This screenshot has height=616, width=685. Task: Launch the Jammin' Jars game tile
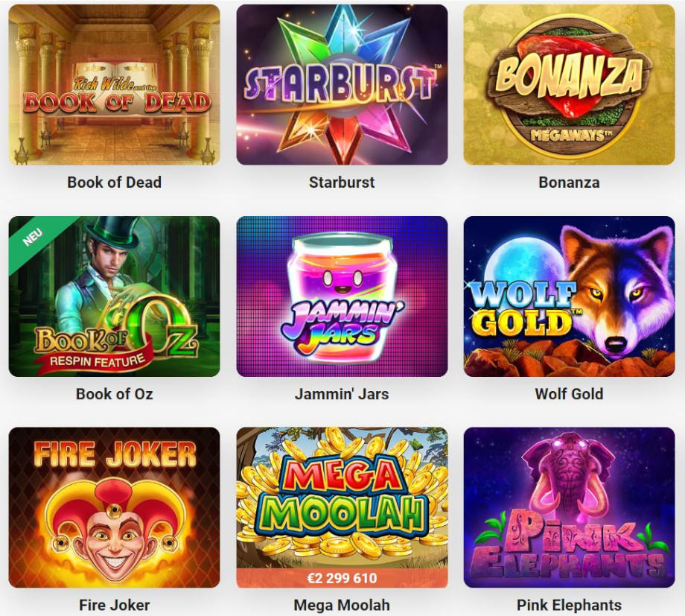(x=342, y=296)
